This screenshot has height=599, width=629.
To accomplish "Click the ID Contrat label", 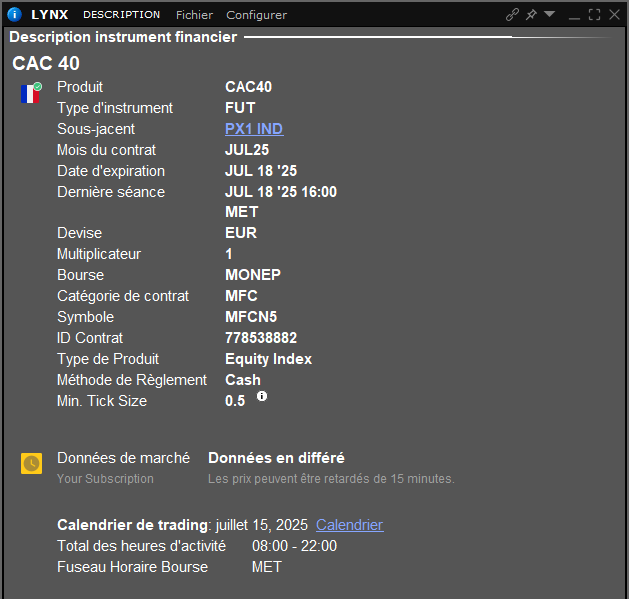I will click(x=90, y=337).
